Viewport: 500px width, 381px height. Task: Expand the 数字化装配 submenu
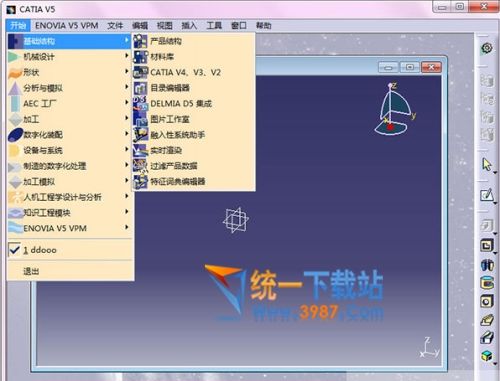pyautogui.click(x=70, y=135)
